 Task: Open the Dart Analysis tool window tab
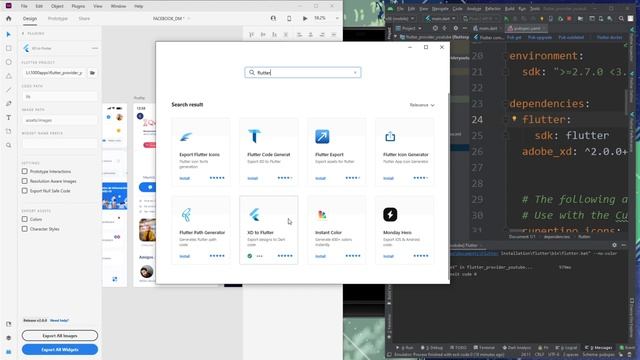[516, 348]
